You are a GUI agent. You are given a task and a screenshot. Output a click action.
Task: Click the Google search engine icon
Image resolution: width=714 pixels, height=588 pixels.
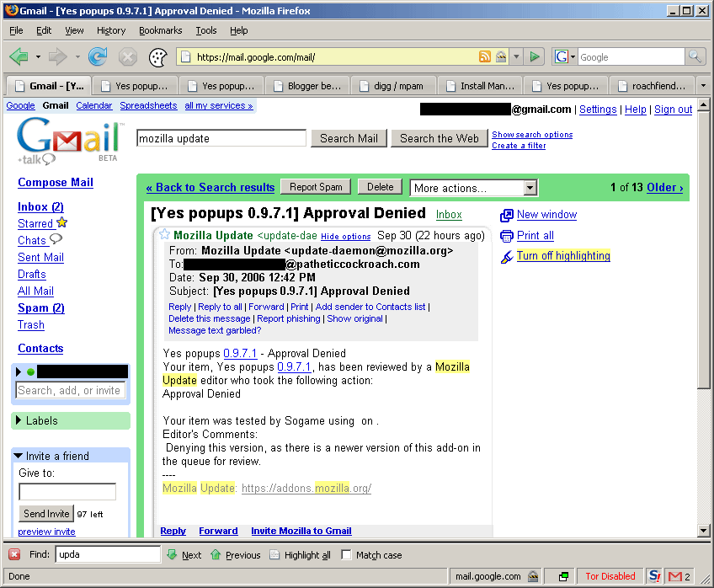point(561,57)
